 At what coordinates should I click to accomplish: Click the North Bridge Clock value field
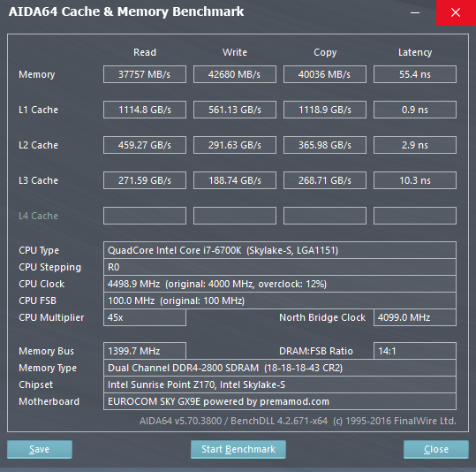pyautogui.click(x=415, y=317)
